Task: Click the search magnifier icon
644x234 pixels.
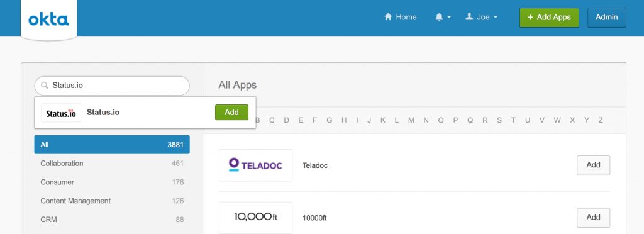Action: tap(45, 86)
